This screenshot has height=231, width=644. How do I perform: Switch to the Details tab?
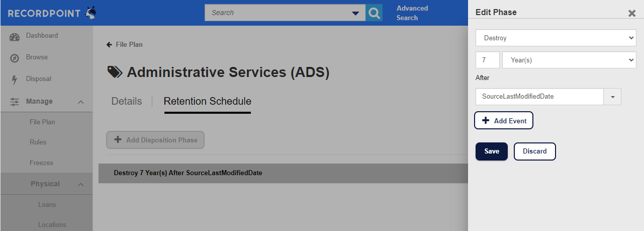click(x=127, y=101)
